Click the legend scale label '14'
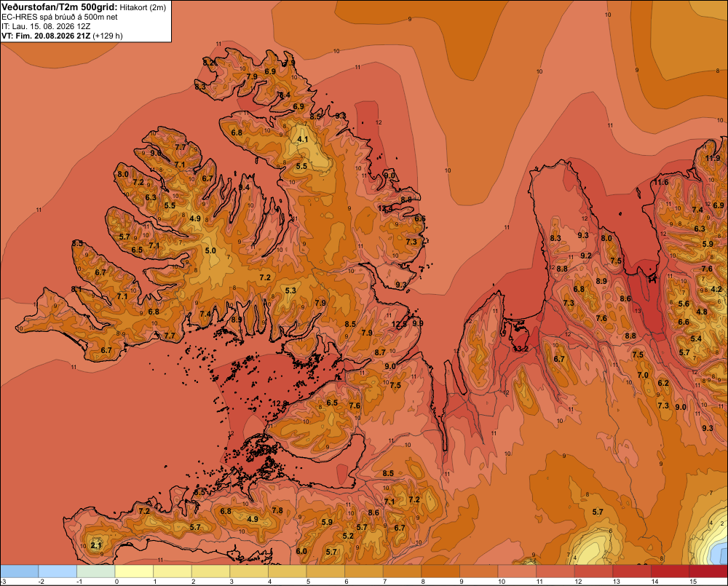Screen dimensions: 728x586 (654, 582)
